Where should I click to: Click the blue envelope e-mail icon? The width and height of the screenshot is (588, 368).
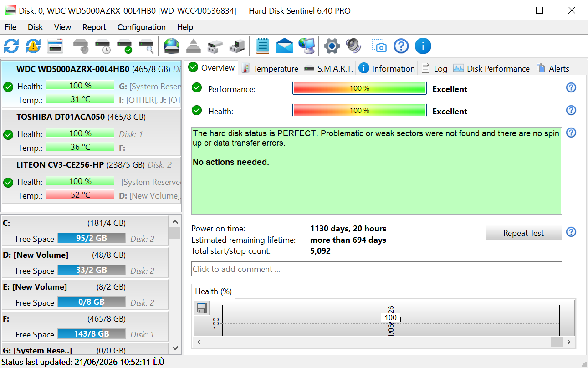coord(285,46)
